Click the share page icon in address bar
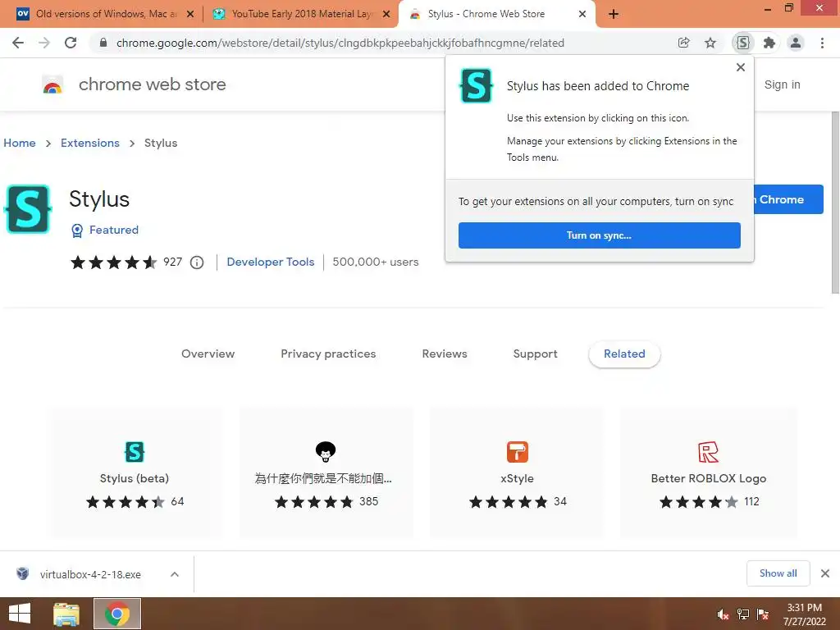Viewport: 840px width, 630px height. tap(683, 43)
